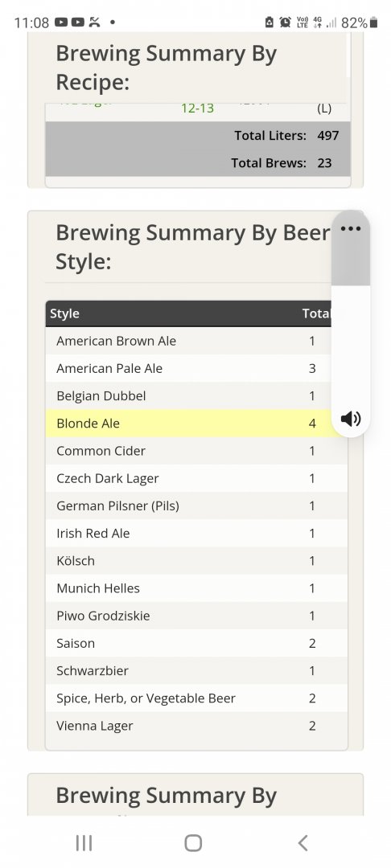Select the American Pale Ale row
Image resolution: width=391 pixels, height=868 pixels.
point(196,369)
